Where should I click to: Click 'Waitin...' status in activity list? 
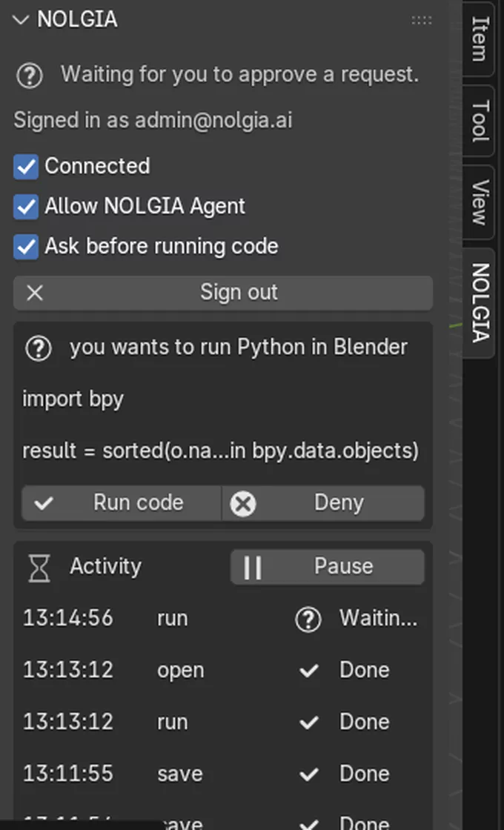pyautogui.click(x=378, y=618)
